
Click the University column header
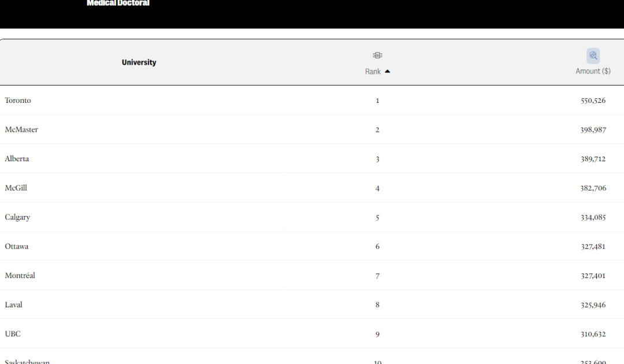point(139,62)
